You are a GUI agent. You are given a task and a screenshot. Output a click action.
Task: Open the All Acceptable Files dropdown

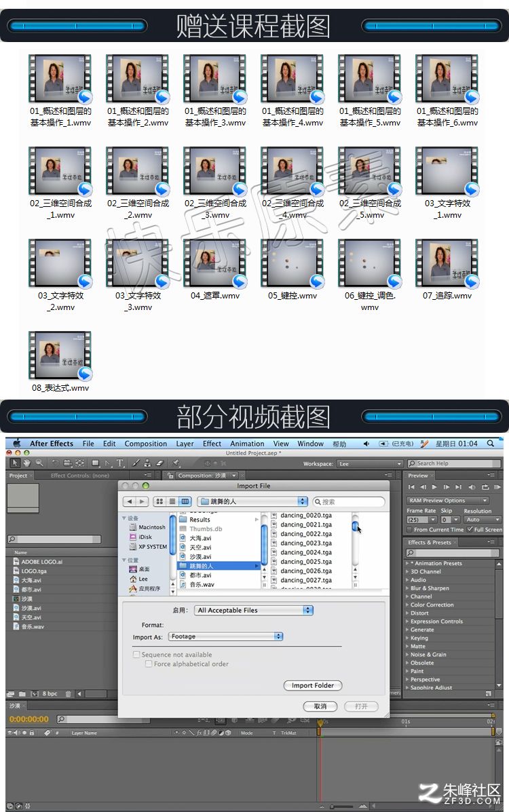click(x=254, y=610)
